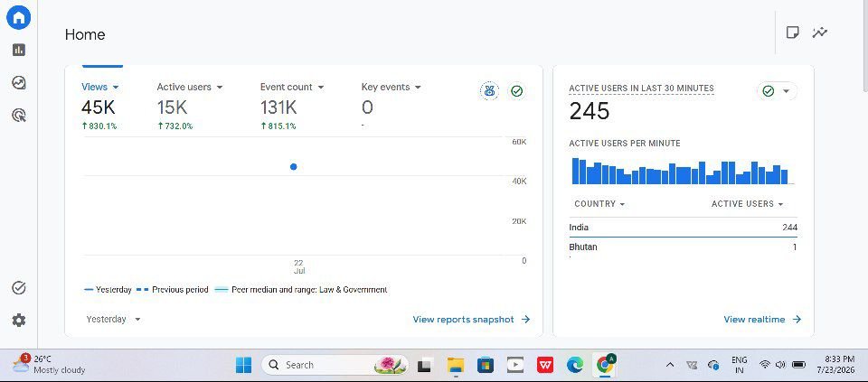Open the Event count metric dropdown
This screenshot has height=382, width=868.
pos(292,87)
